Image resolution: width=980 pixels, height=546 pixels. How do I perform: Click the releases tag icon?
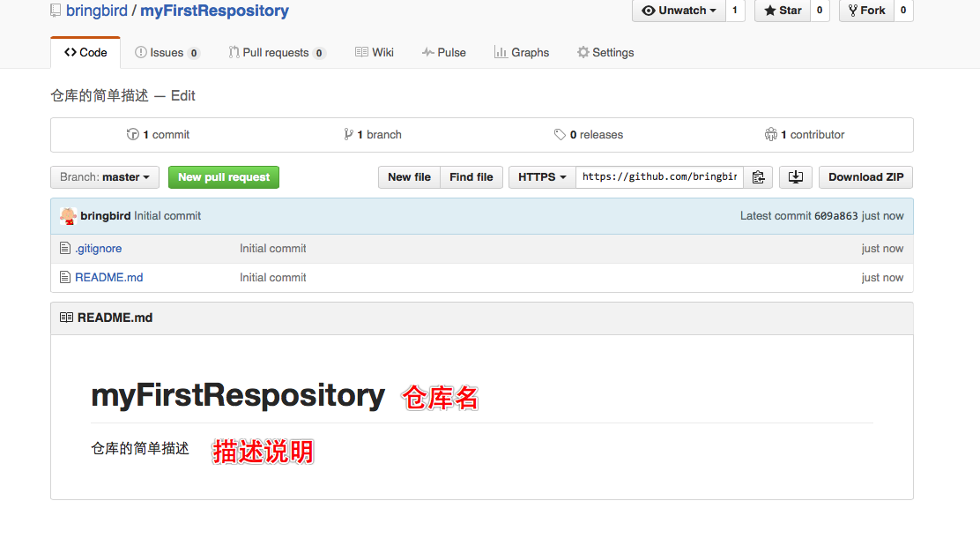click(x=560, y=134)
